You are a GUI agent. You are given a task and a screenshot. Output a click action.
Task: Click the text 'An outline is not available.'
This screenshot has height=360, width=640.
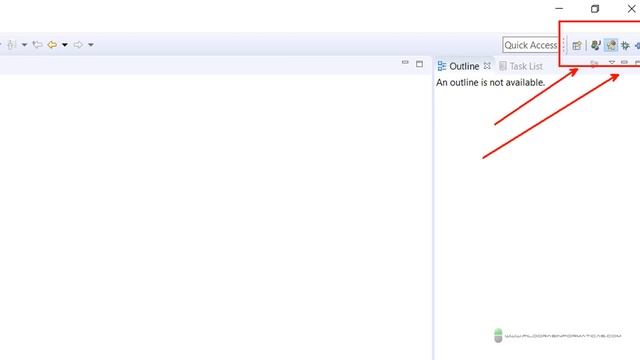[491, 82]
